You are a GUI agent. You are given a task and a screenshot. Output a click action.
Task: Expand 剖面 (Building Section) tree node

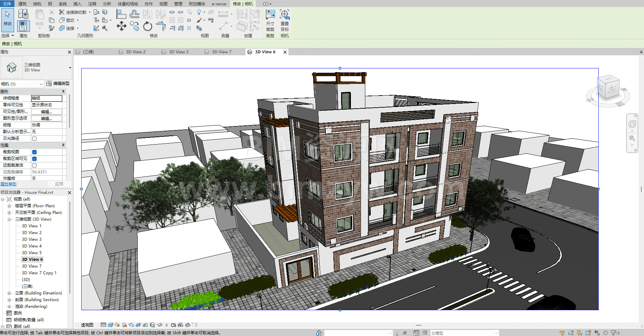point(9,300)
